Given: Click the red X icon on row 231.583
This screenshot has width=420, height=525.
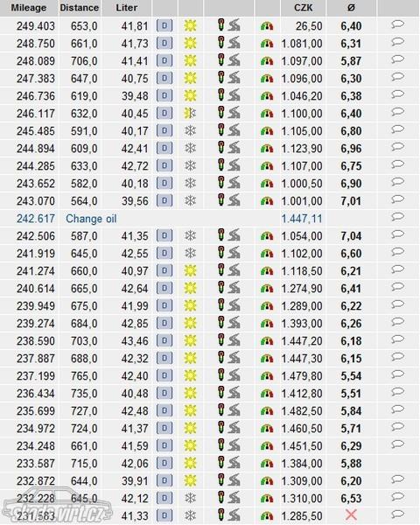Looking at the screenshot, I should (x=351, y=515).
